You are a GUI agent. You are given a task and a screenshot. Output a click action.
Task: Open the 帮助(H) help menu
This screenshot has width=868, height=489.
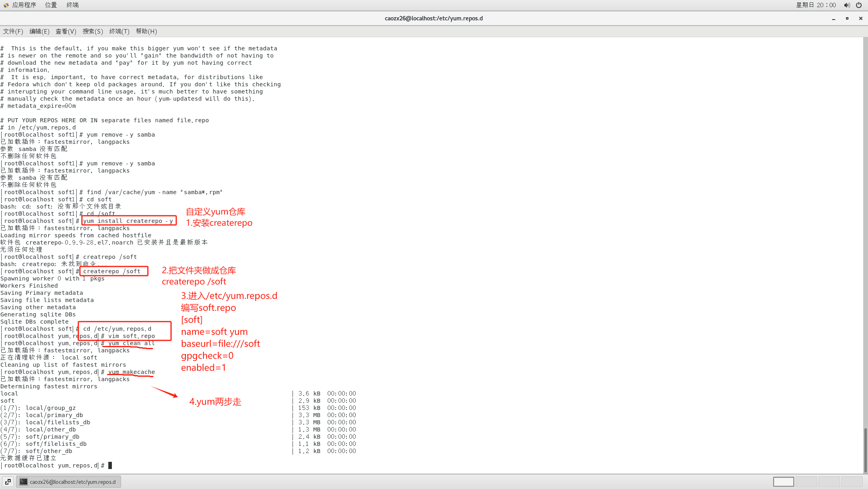(146, 31)
